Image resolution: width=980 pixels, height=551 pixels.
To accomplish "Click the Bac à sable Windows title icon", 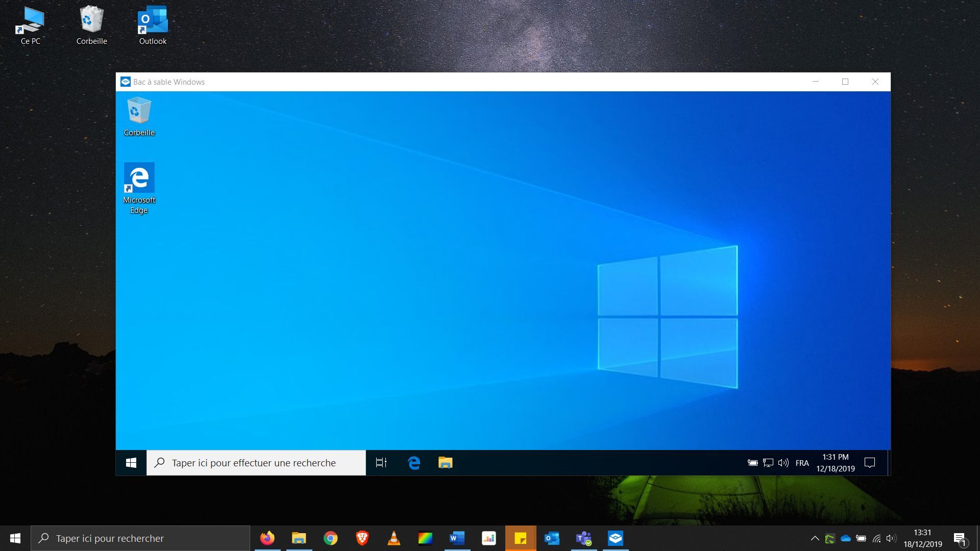I will click(x=126, y=82).
